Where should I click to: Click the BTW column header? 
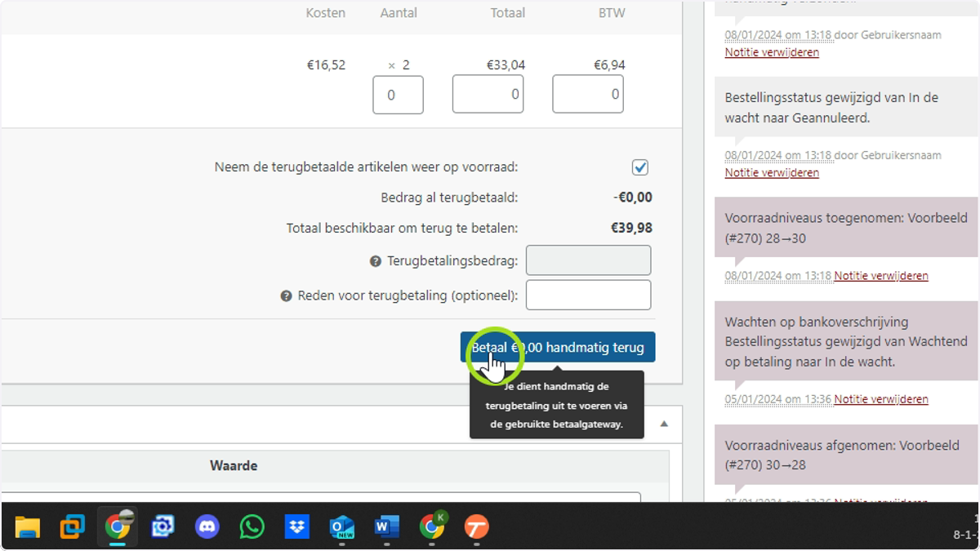click(612, 13)
